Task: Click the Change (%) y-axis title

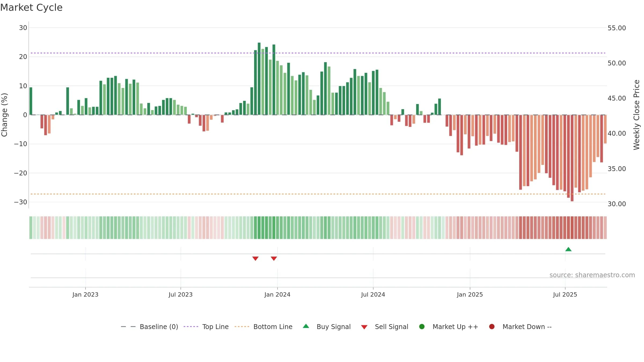Action: point(4,115)
